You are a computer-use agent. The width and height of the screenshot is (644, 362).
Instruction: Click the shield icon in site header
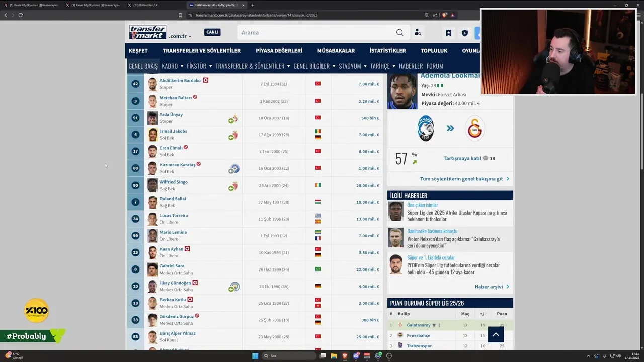tap(464, 33)
